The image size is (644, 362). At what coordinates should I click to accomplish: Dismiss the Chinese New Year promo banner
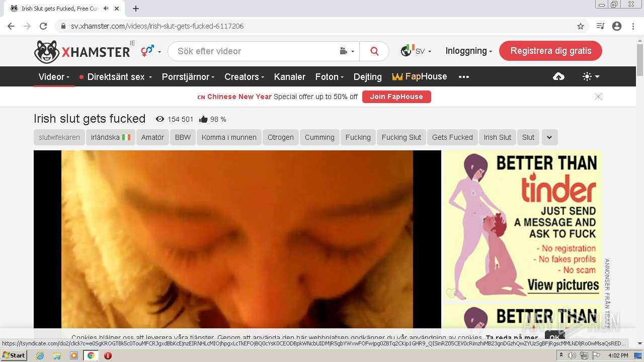[x=598, y=97]
